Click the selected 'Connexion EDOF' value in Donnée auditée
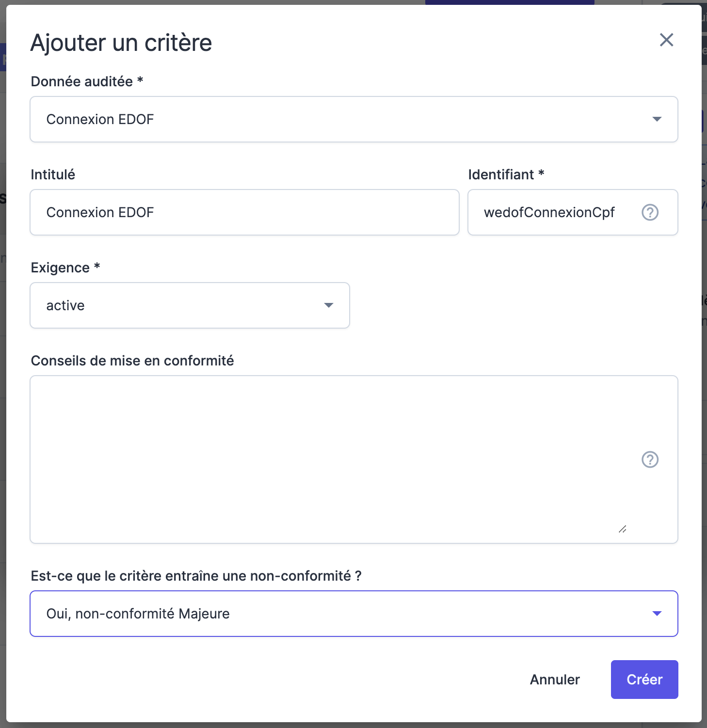Image resolution: width=707 pixels, height=728 pixels. 100,119
